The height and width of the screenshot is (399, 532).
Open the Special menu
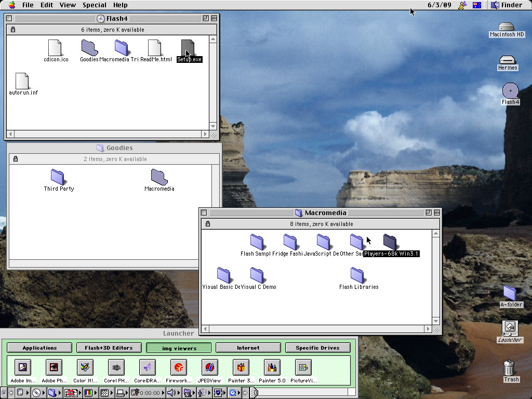[95, 5]
